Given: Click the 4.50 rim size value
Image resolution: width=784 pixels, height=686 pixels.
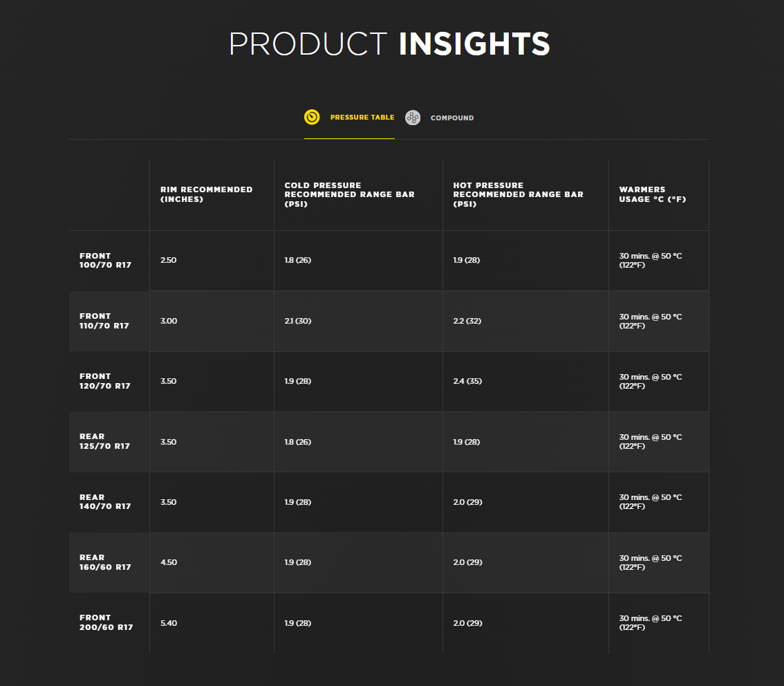Looking at the screenshot, I should coord(169,562).
